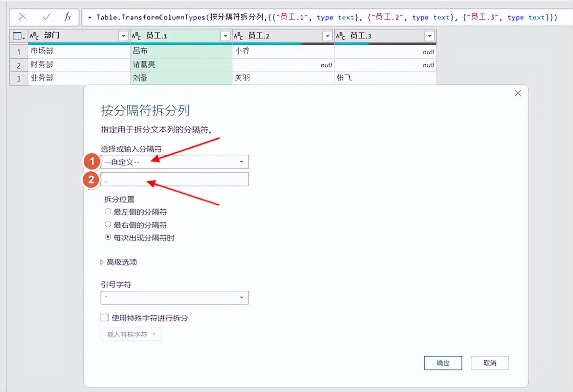Click cell 张飞
Screen dimensions: 573x392
point(385,78)
